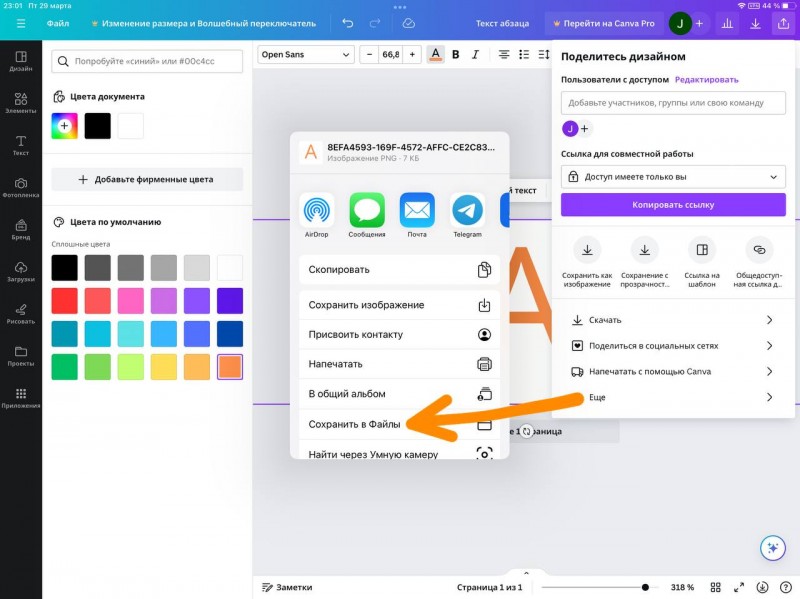The image size is (800, 599).
Task: Redo the last action
Action: pos(374,23)
